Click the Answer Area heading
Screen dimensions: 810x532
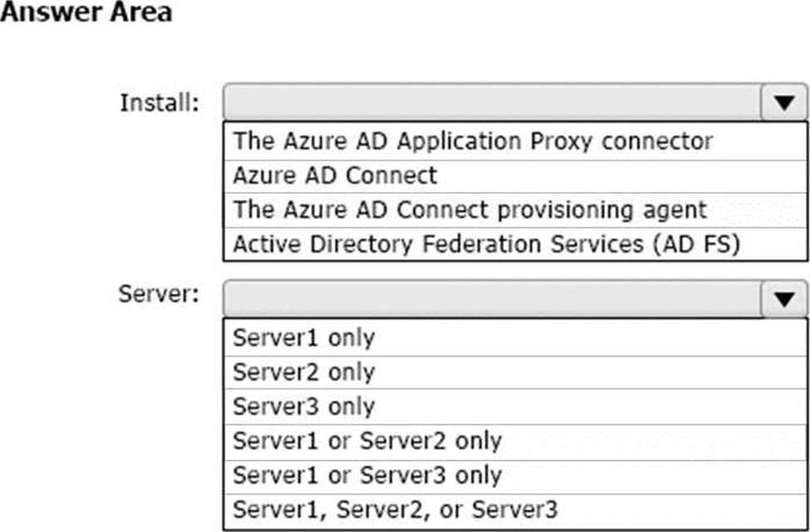click(86, 12)
